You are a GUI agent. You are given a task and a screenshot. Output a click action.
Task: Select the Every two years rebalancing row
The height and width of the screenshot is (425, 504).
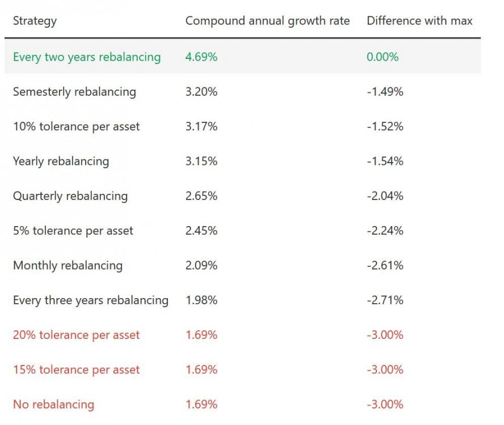[87, 57]
